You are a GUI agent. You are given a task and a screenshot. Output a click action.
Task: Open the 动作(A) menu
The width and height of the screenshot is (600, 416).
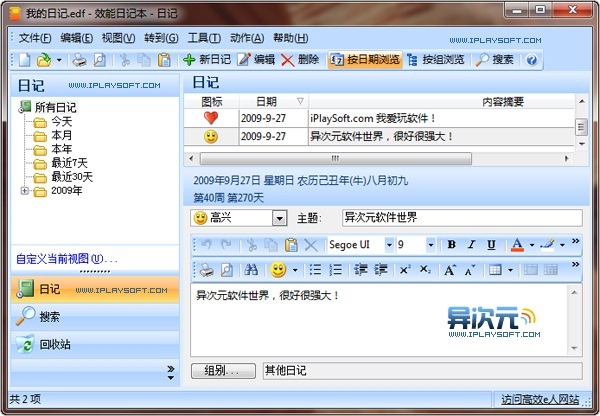247,38
